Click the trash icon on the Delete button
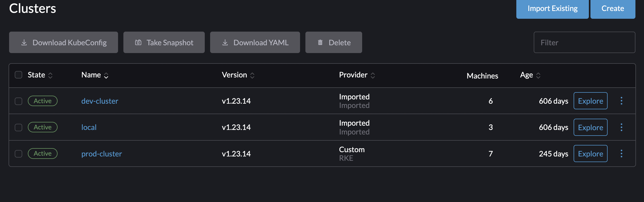Image resolution: width=644 pixels, height=202 pixels. (320, 42)
